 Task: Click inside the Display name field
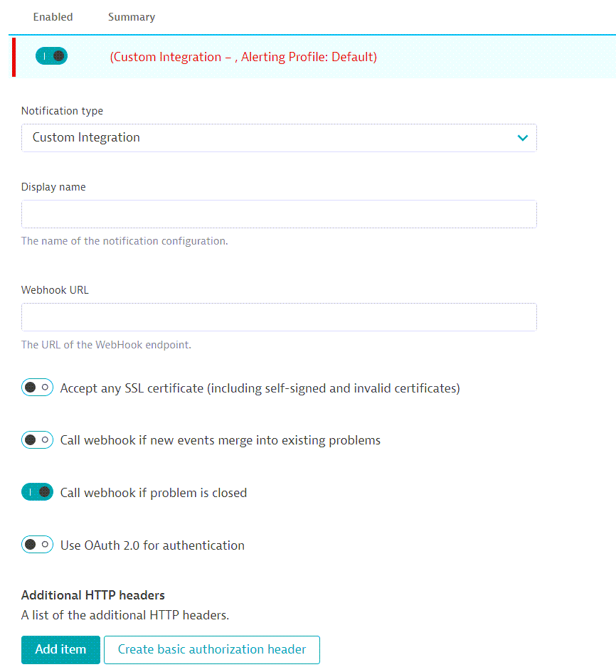279,213
